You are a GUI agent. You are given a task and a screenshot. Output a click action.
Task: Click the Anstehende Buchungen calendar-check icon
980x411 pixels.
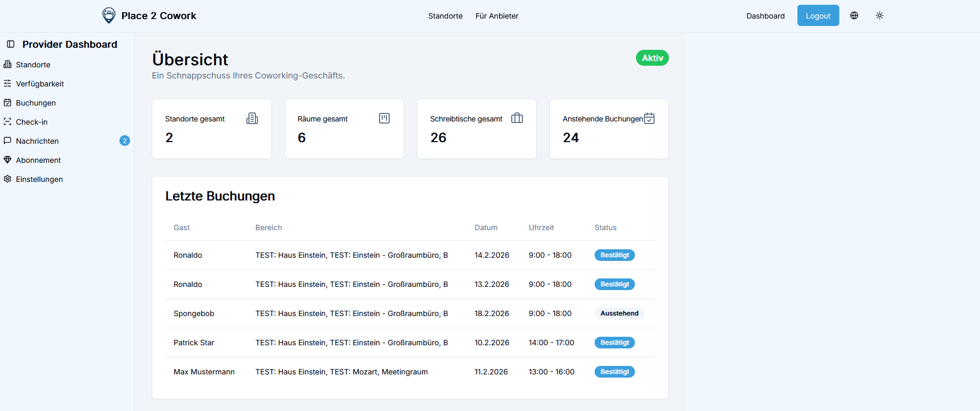649,118
